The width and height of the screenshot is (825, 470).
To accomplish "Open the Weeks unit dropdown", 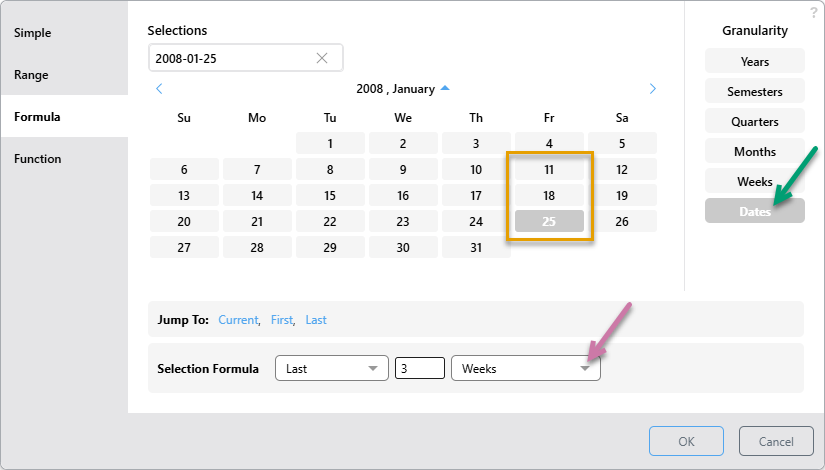I will pos(525,369).
